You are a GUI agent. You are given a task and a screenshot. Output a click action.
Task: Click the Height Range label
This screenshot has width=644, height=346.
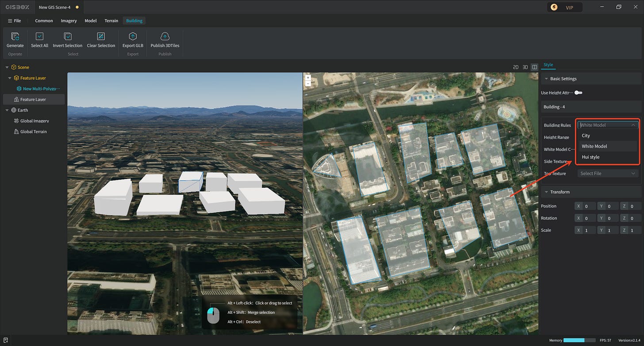click(556, 137)
